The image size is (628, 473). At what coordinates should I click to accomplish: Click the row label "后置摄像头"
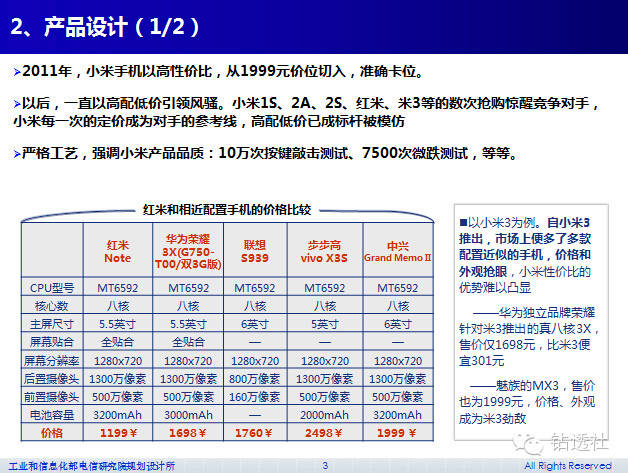[x=52, y=378]
